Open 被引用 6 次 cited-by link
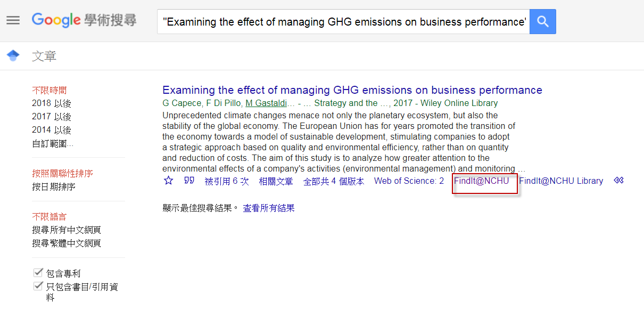 tap(227, 181)
